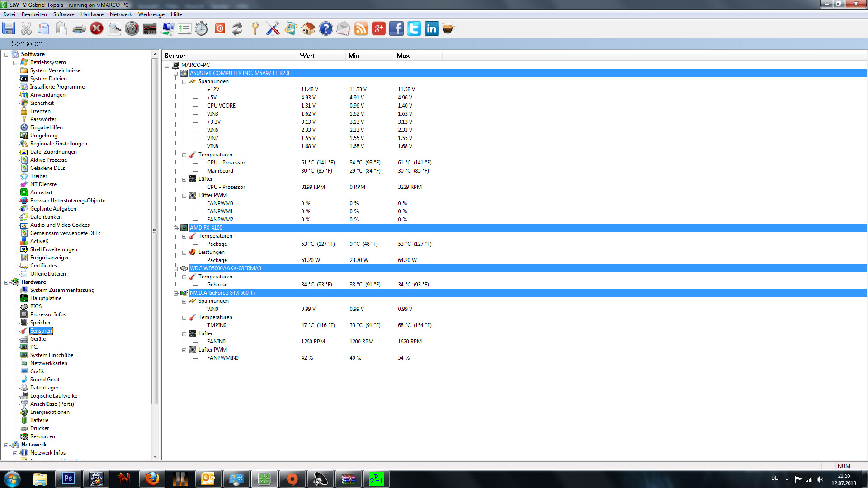This screenshot has width=868, height=488.
Task: Collapse the NVIDIA GeForce GTX 660 Ti node
Action: pyautogui.click(x=176, y=293)
